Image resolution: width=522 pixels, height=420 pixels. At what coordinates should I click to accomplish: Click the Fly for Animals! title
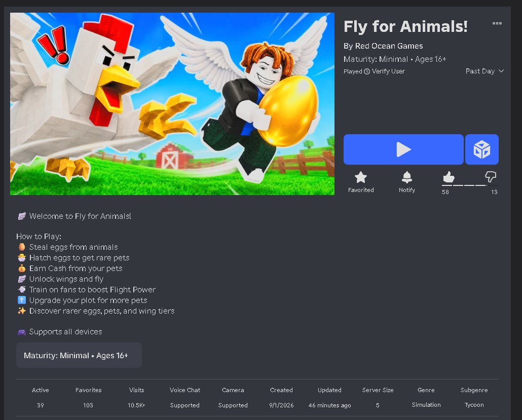tap(405, 27)
